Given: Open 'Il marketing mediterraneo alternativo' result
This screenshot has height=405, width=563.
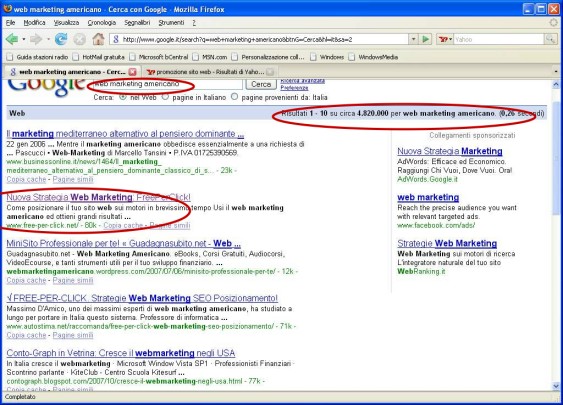Looking at the screenshot, I should click(125, 134).
